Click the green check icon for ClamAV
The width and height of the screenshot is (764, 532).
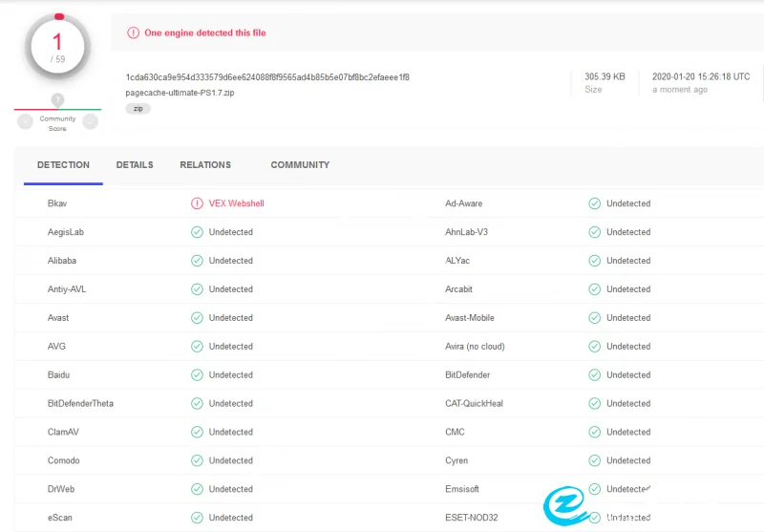pyautogui.click(x=197, y=432)
